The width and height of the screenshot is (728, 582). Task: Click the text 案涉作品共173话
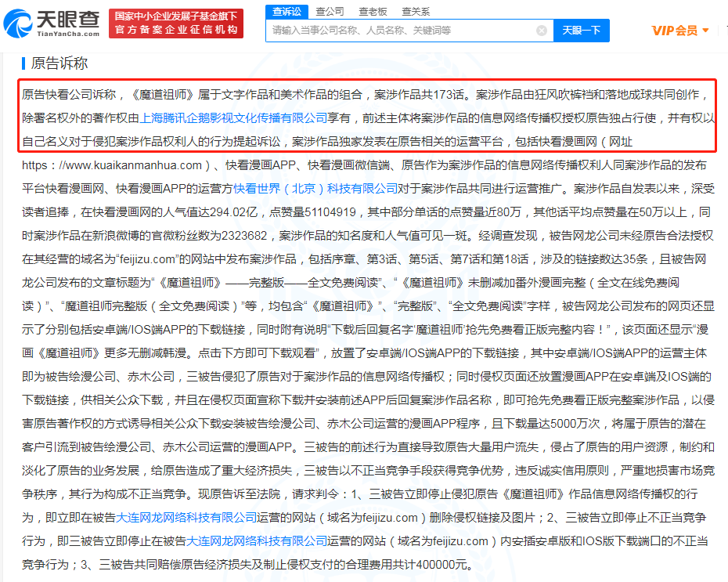pos(419,95)
